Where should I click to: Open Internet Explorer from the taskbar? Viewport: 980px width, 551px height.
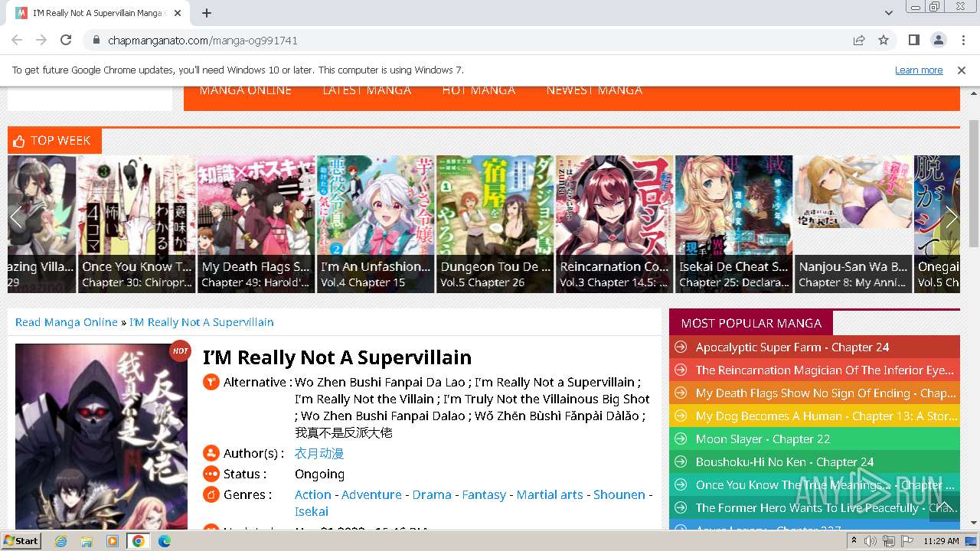[x=60, y=541]
